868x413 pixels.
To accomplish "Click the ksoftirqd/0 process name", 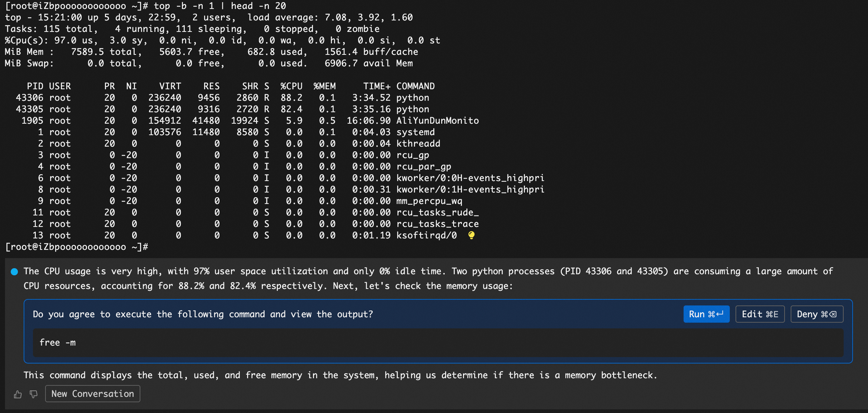I will [x=426, y=235].
